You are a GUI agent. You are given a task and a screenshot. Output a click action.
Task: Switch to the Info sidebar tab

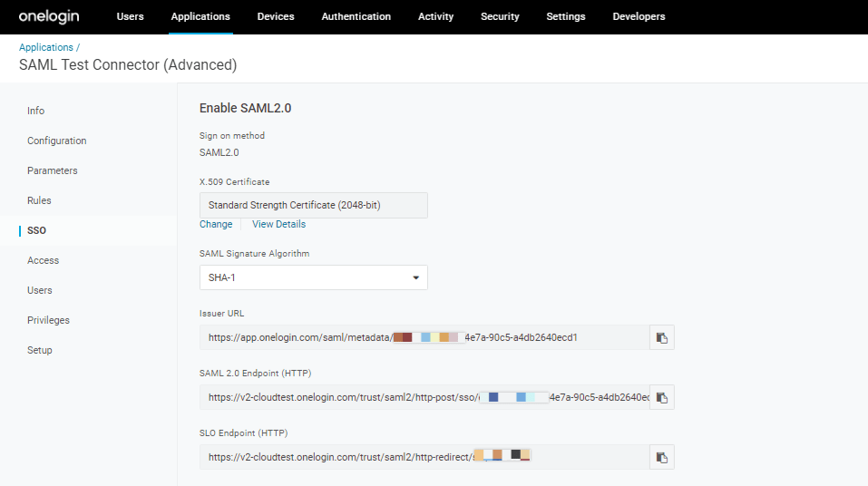pos(36,111)
